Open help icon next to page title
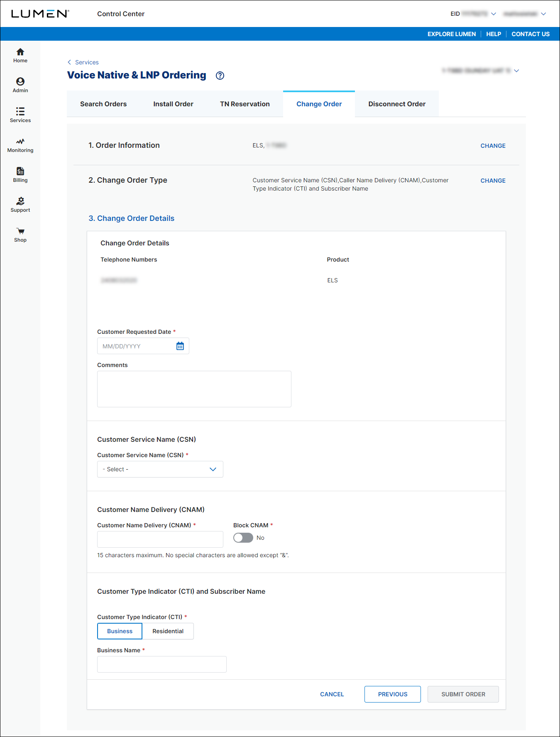The height and width of the screenshot is (737, 560). (220, 76)
